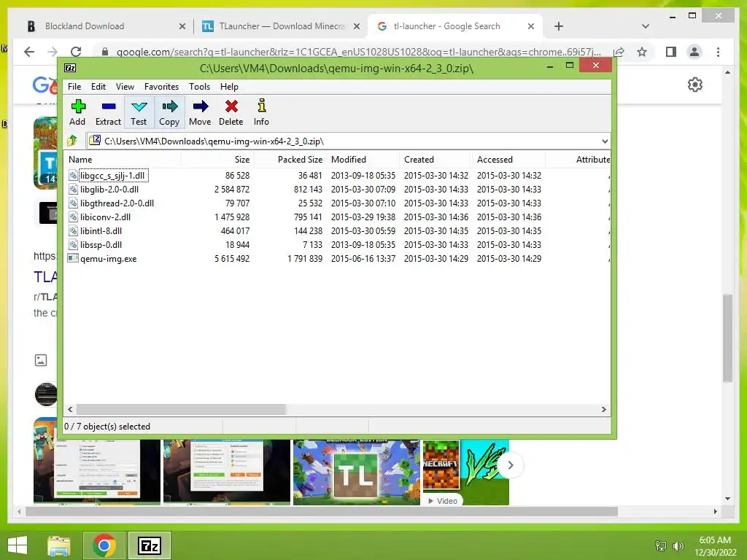Switch to Chrome from the taskbar

(x=104, y=545)
